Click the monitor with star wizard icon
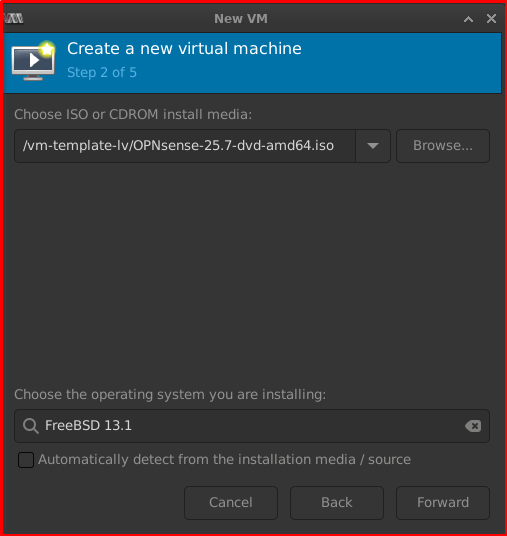Screen dimensions: 507x536 click(33, 61)
